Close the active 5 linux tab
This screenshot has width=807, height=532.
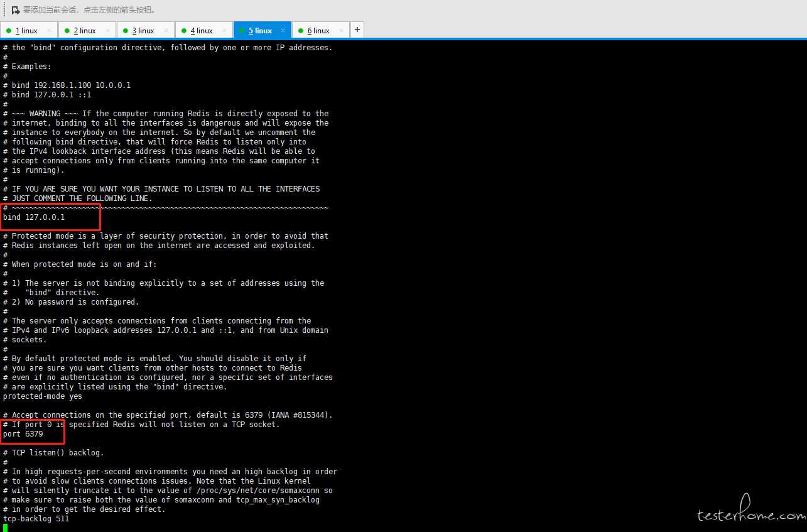click(283, 30)
